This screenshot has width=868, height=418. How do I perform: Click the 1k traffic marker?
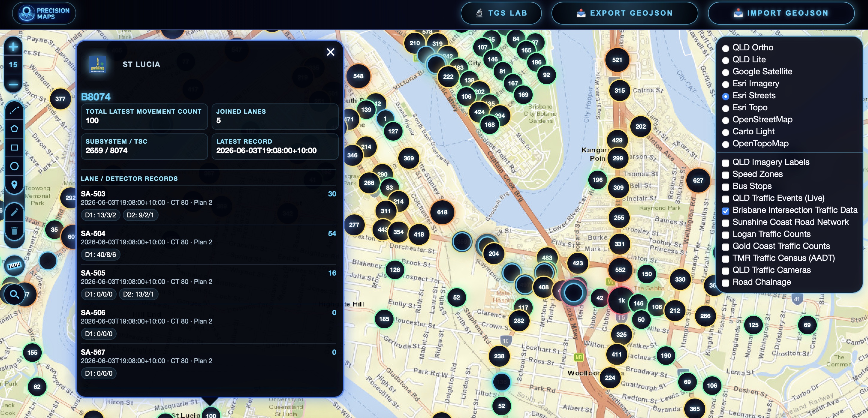click(x=621, y=300)
